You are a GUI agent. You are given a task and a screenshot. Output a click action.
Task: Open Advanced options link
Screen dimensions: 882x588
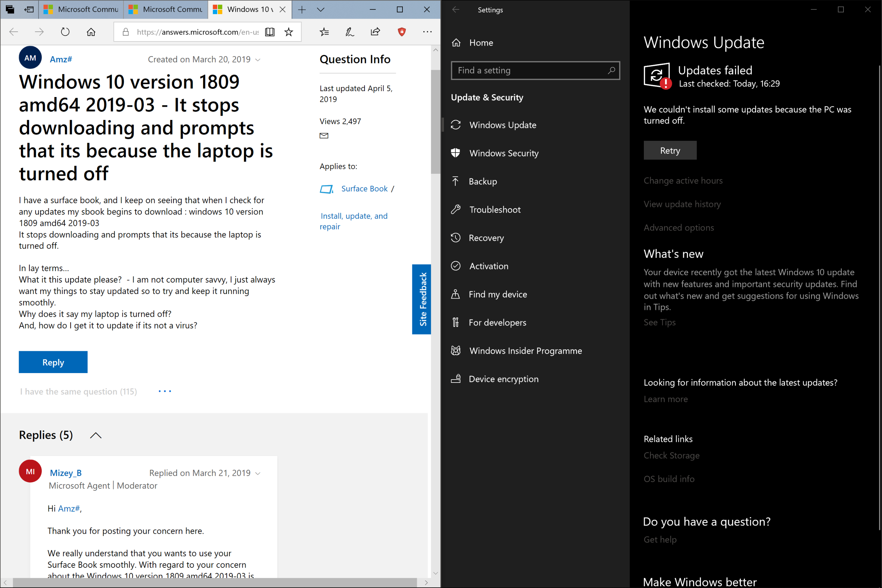coord(679,228)
